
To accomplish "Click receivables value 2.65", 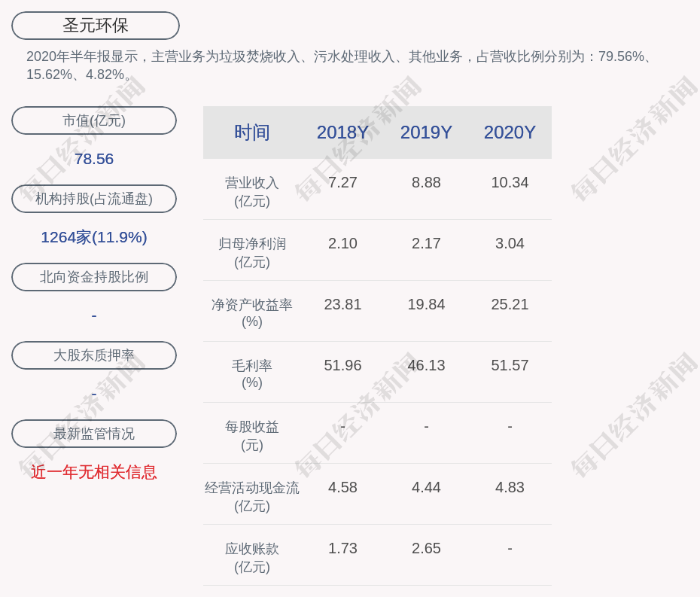I will point(426,548).
